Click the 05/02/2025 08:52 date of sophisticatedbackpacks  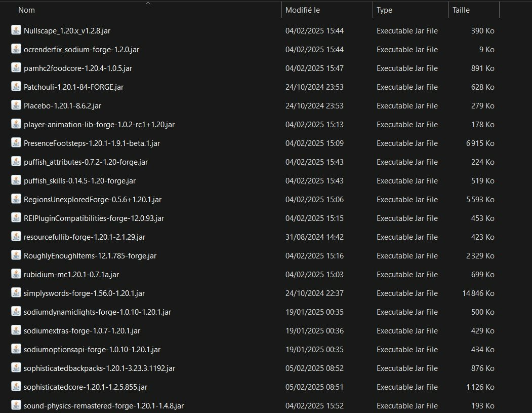(314, 368)
